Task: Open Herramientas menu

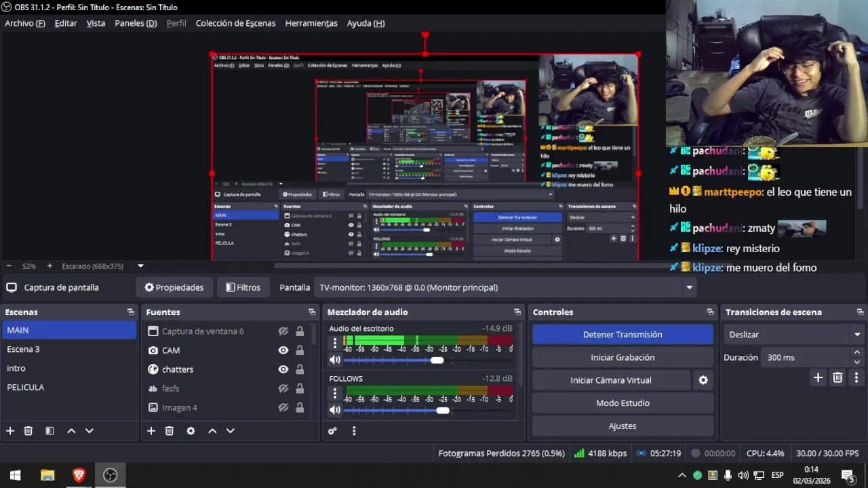Action: coord(311,23)
